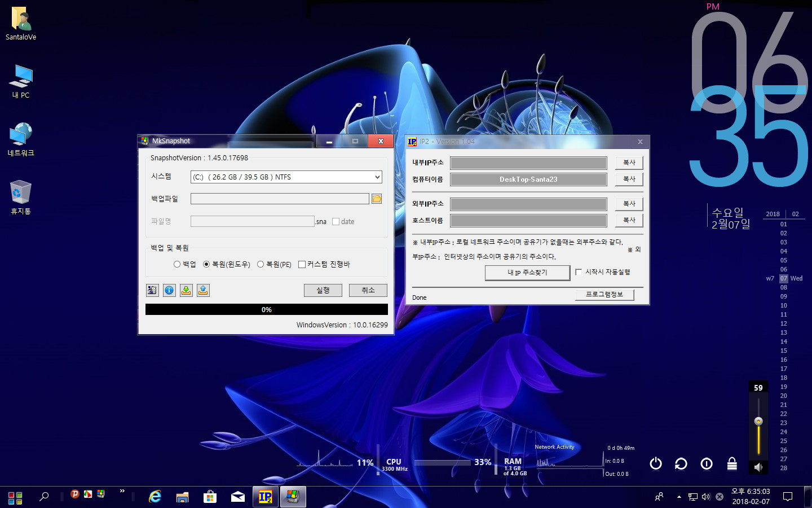Image resolution: width=812 pixels, height=508 pixels.
Task: Click the green download-arrow icon in MkSnapshot
Action: (186, 290)
